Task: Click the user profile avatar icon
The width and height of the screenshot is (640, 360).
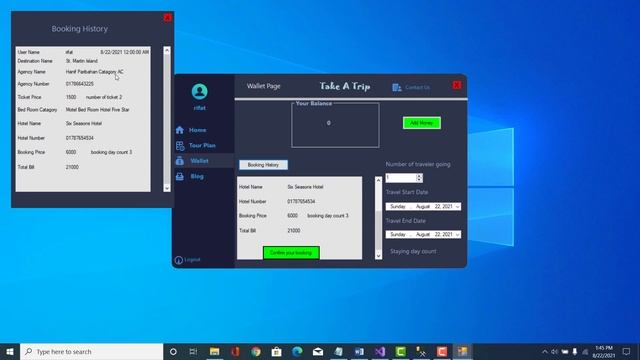Action: click(x=200, y=91)
